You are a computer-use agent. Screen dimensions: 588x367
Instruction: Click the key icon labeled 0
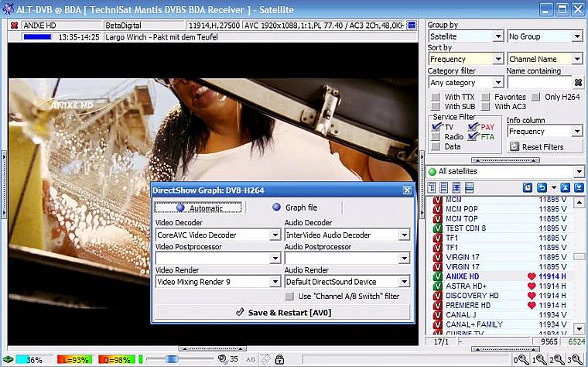[x=521, y=359]
